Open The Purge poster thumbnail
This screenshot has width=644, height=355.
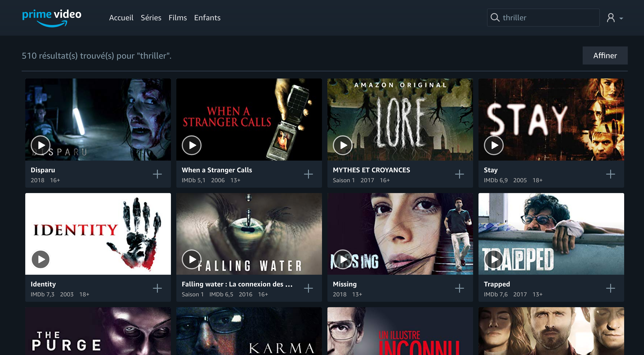pos(98,331)
